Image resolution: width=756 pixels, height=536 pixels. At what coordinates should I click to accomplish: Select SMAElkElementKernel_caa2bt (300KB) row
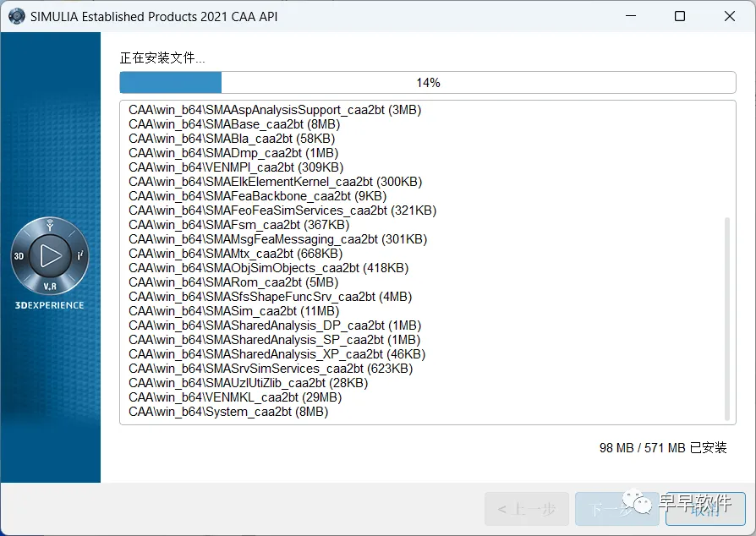[x=276, y=182]
